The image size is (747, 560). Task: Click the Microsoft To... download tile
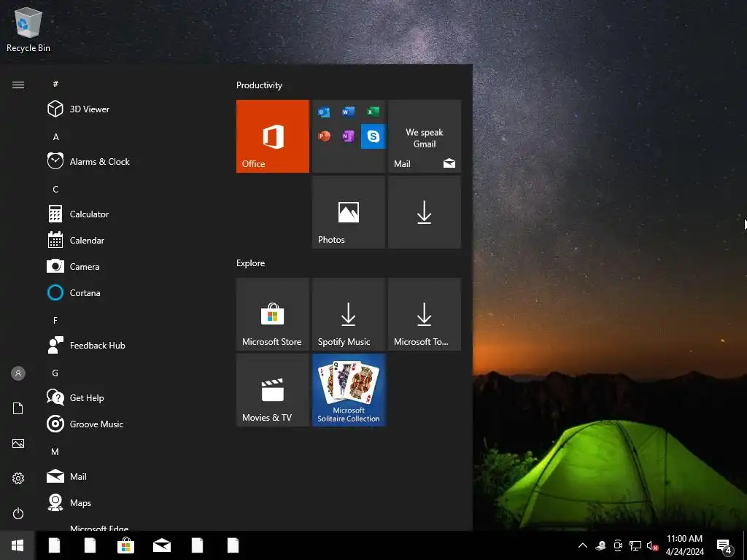point(425,314)
